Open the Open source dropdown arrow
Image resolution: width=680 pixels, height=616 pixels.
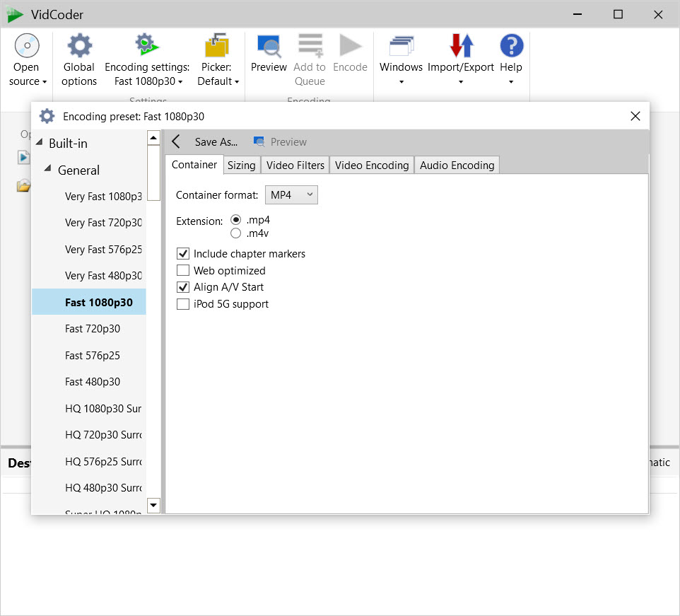[x=45, y=82]
